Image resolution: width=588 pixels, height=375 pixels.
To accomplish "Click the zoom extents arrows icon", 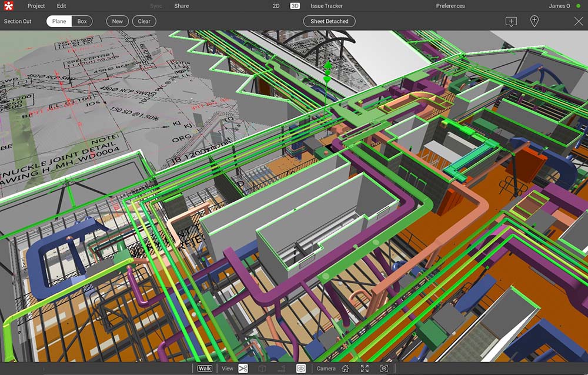I will (365, 369).
